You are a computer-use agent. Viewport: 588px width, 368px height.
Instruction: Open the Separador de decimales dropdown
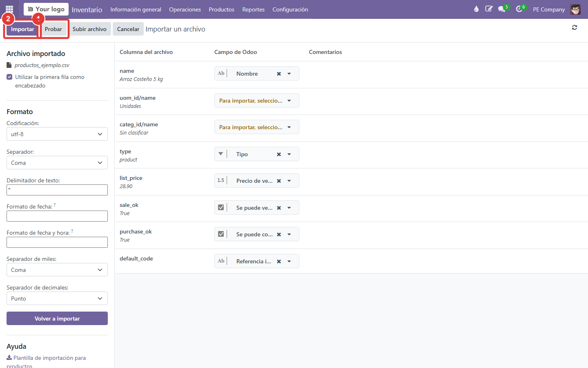pos(57,298)
